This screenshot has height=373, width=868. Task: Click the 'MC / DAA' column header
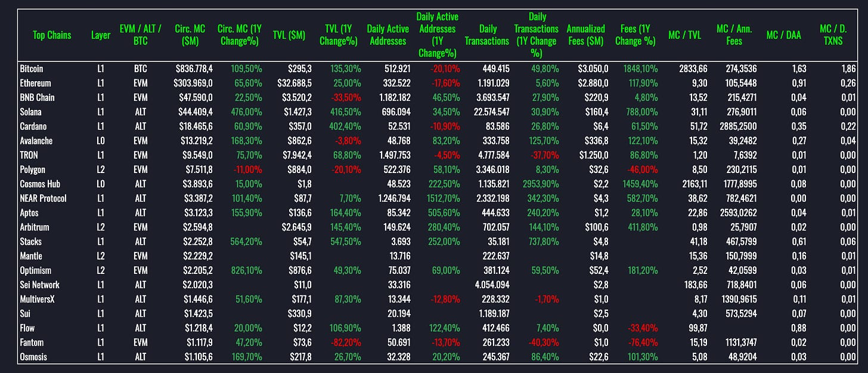pyautogui.click(x=783, y=35)
